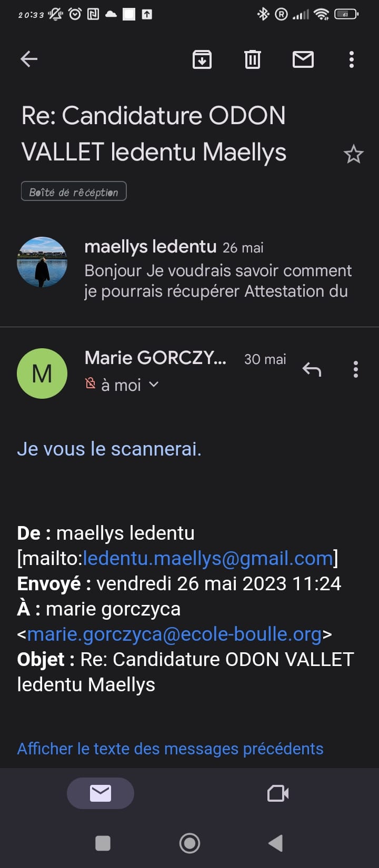Delete the conversation with trash icon
The width and height of the screenshot is (379, 868).
pos(253,59)
